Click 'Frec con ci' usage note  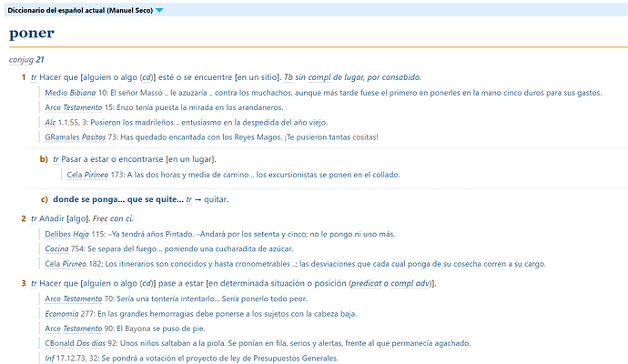113,218
